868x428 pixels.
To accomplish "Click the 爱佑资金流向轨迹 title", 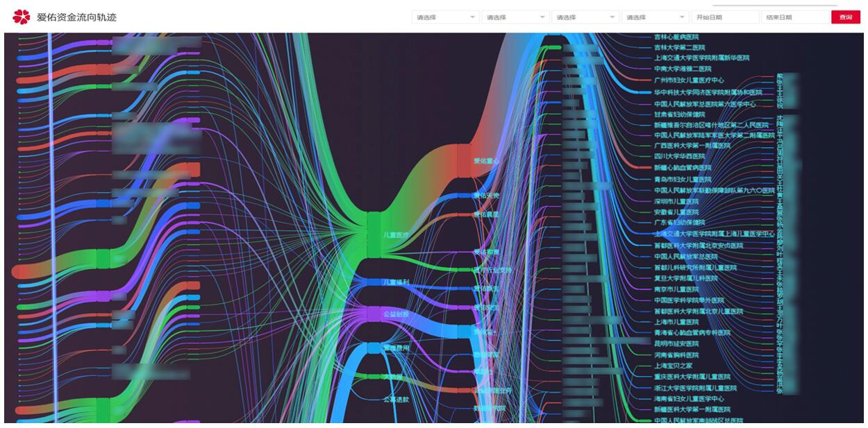I will pyautogui.click(x=76, y=17).
